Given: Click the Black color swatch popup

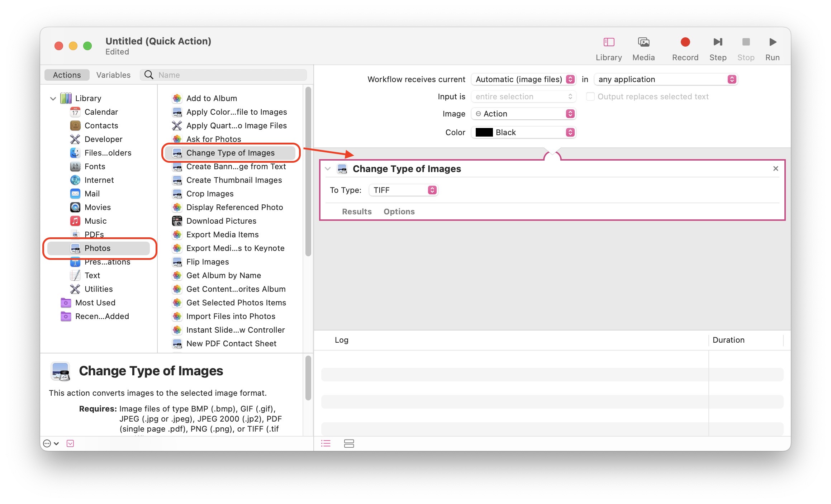Looking at the screenshot, I should tap(524, 133).
